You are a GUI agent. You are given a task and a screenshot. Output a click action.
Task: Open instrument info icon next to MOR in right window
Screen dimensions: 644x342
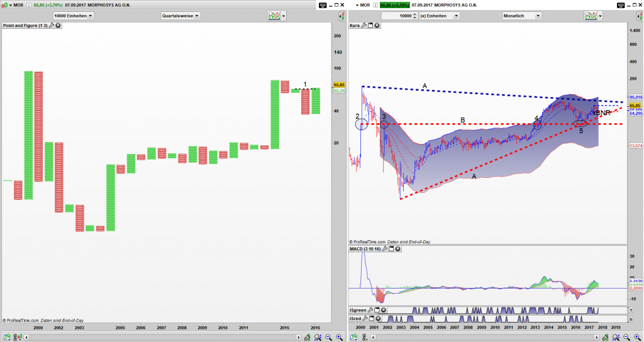tap(375, 5)
